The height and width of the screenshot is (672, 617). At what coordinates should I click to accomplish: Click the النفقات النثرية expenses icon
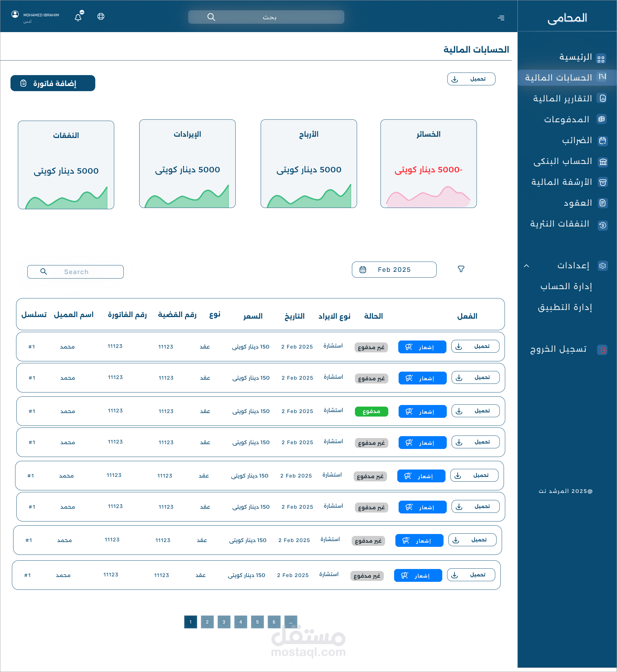[603, 225]
